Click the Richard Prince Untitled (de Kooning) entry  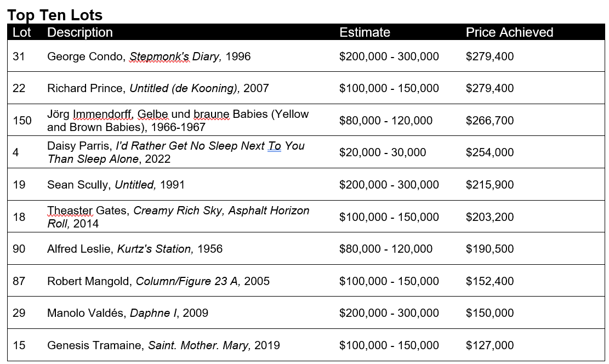(158, 88)
